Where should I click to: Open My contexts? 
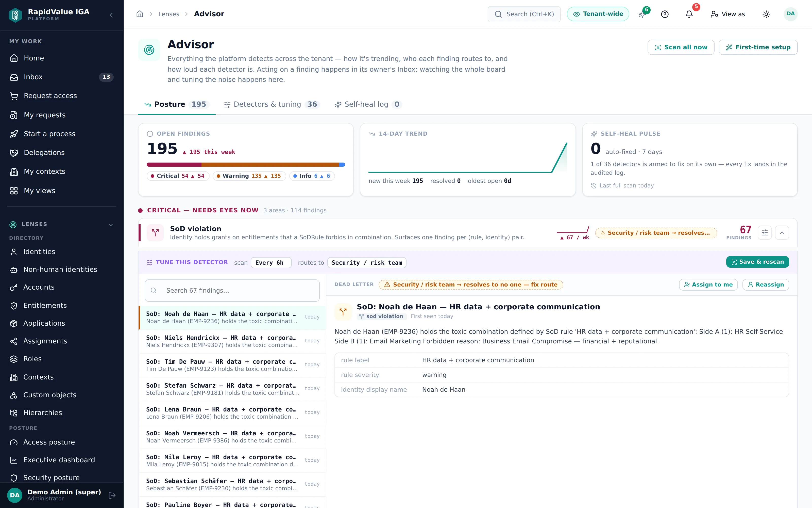pos(62,171)
